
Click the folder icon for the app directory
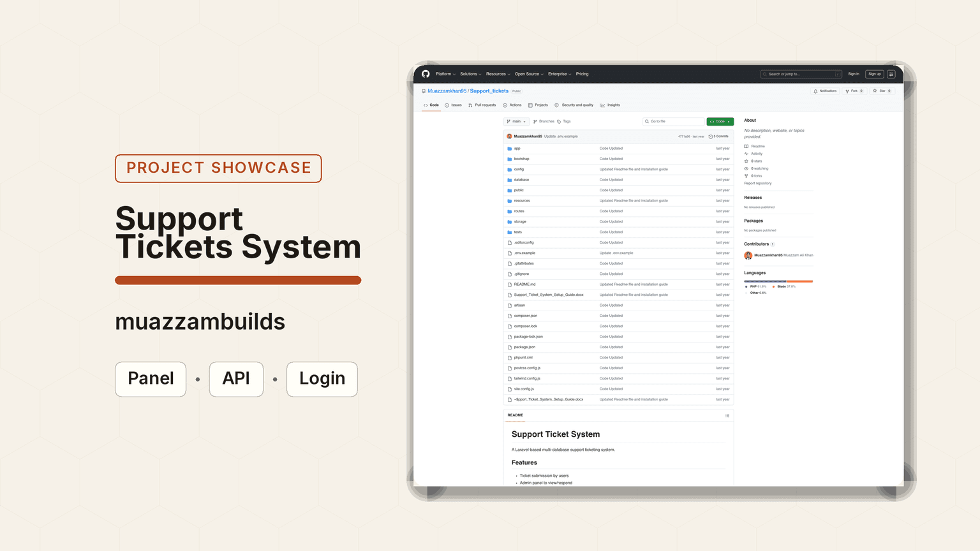click(x=510, y=149)
